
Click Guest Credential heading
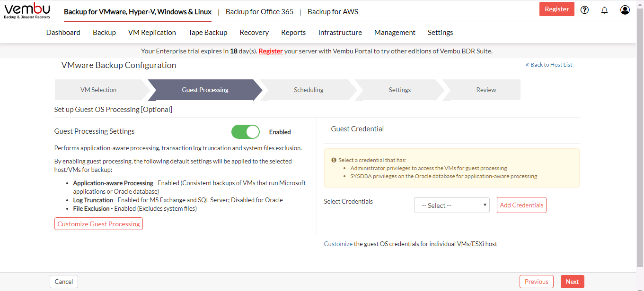pos(357,129)
